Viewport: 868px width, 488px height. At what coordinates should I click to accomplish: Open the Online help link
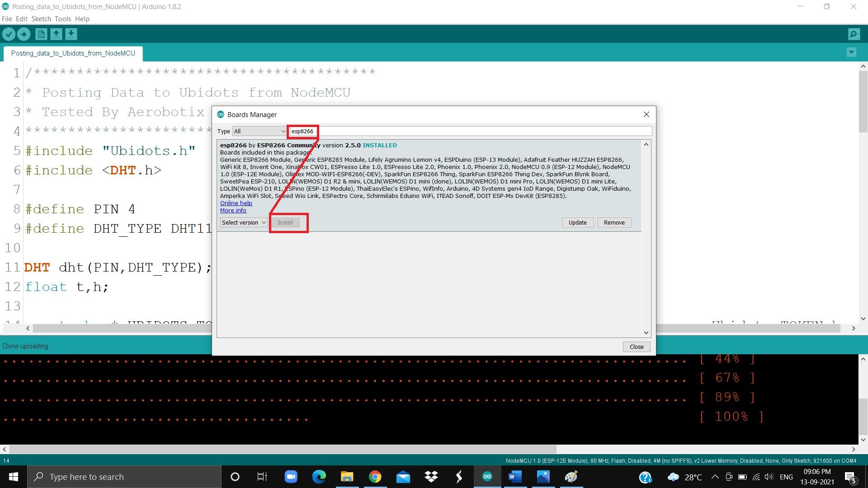[236, 203]
